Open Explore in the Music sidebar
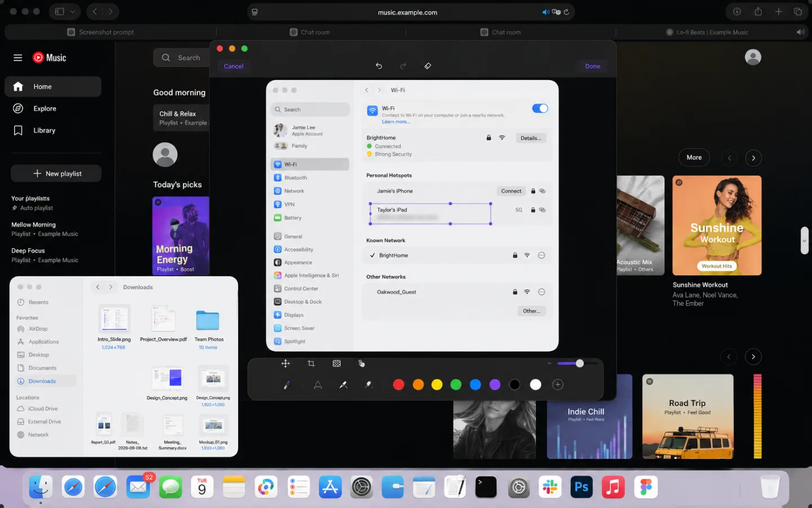 pos(53,108)
